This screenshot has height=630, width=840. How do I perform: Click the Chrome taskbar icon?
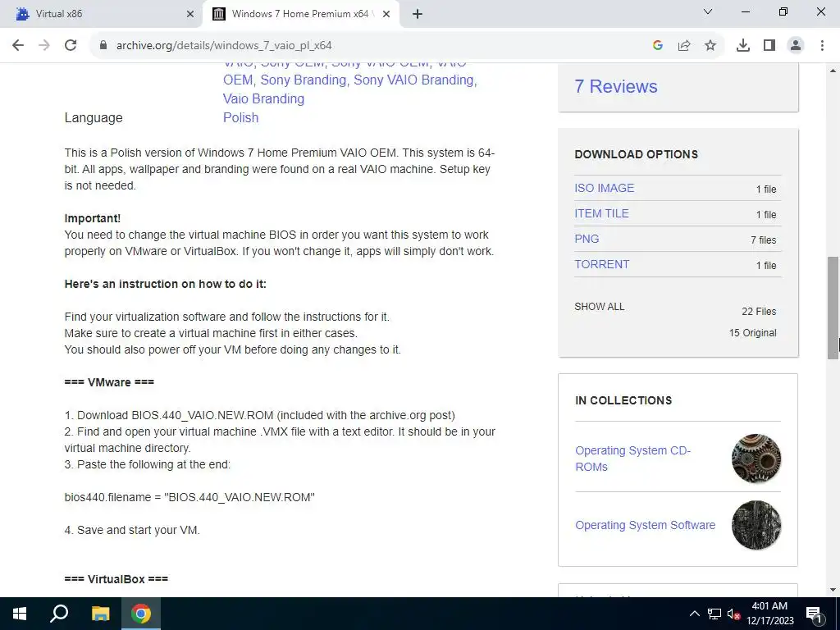(x=141, y=614)
